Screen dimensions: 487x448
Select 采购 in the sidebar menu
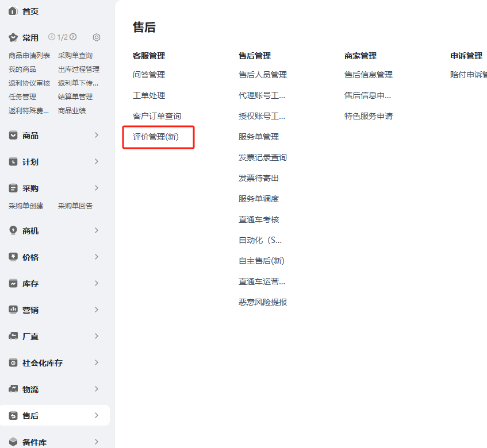(30, 188)
